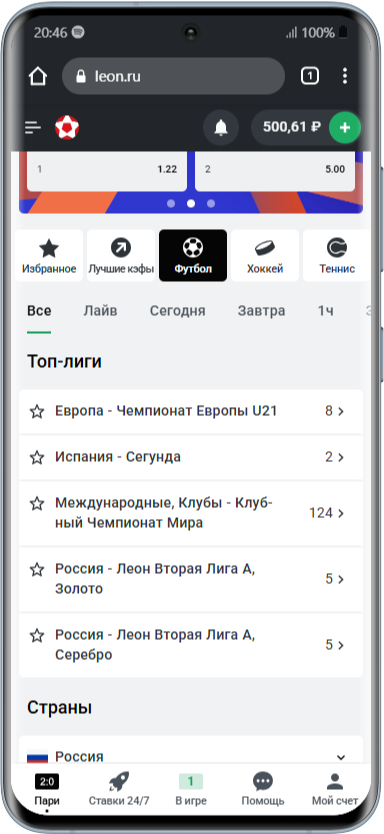Go to browser home icon
The width and height of the screenshot is (384, 834).
[x=38, y=76]
